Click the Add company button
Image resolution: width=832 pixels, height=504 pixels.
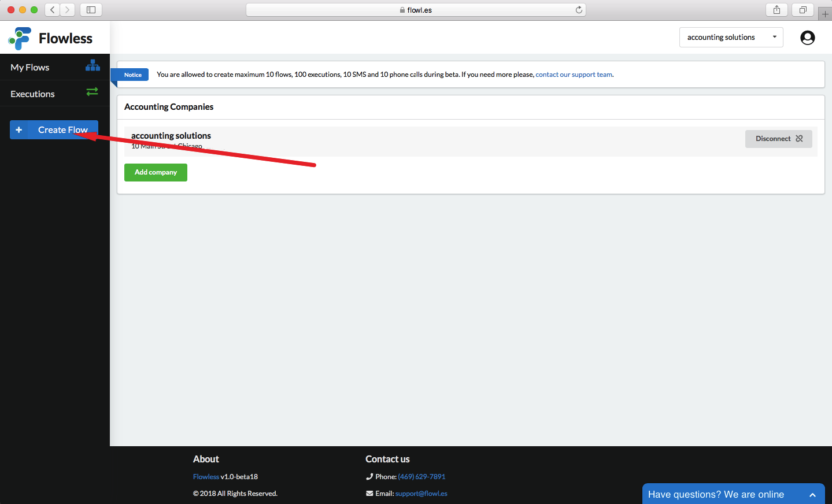[156, 172]
